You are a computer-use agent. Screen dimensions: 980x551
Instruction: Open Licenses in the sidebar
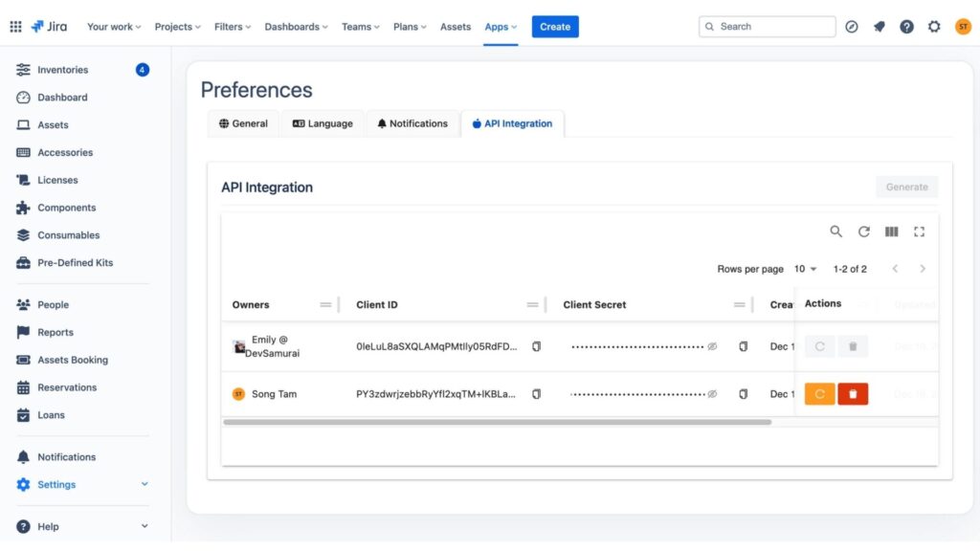pos(57,180)
